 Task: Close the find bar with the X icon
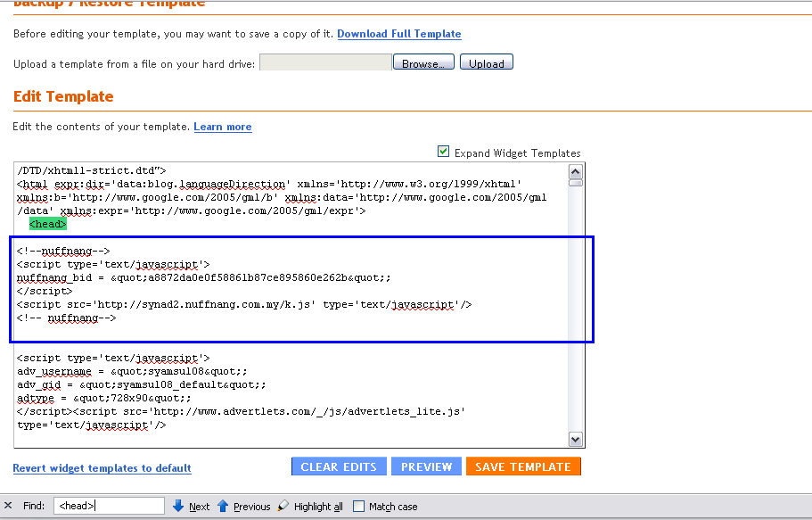coord(8,506)
